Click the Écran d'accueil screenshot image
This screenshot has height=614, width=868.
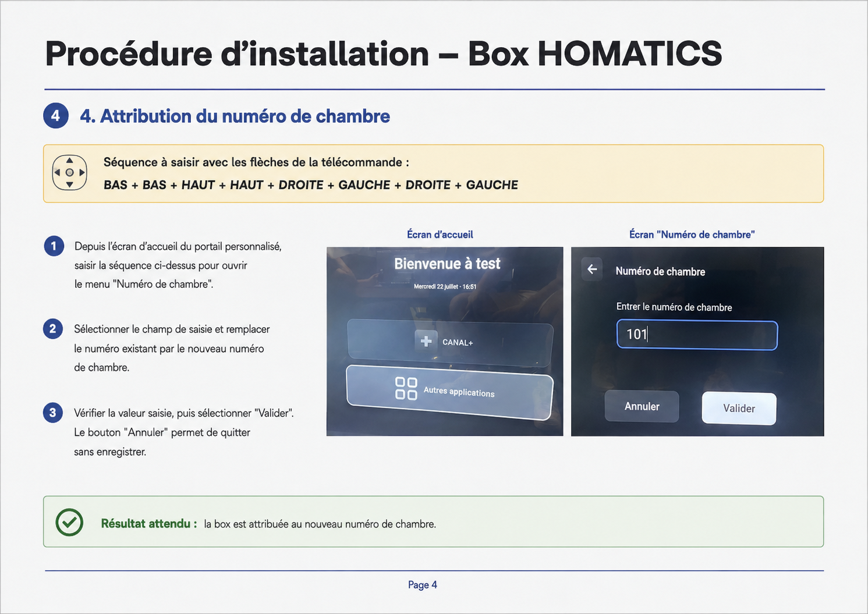(x=445, y=341)
